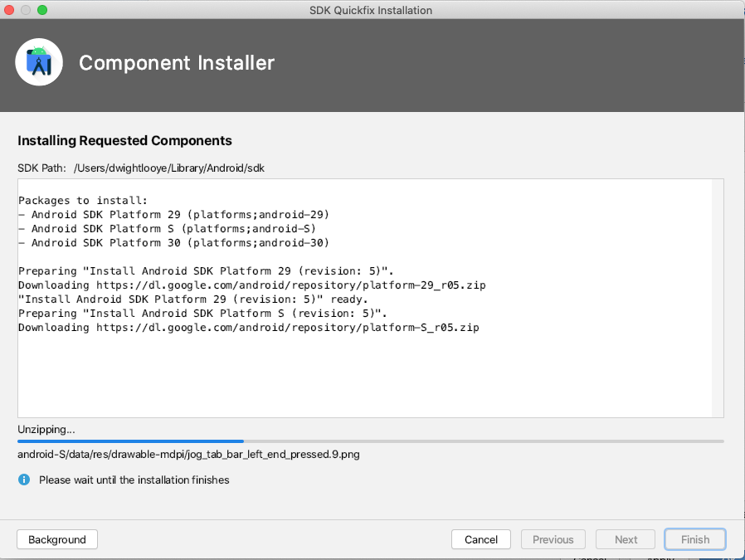
Task: Minimize the installer window with yellow button
Action: tap(26, 10)
